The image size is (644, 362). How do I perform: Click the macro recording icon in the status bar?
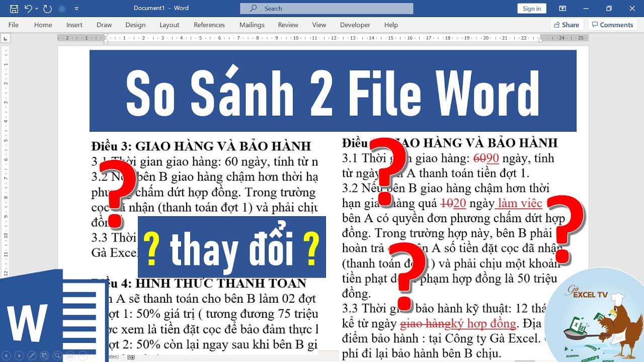(x=131, y=357)
